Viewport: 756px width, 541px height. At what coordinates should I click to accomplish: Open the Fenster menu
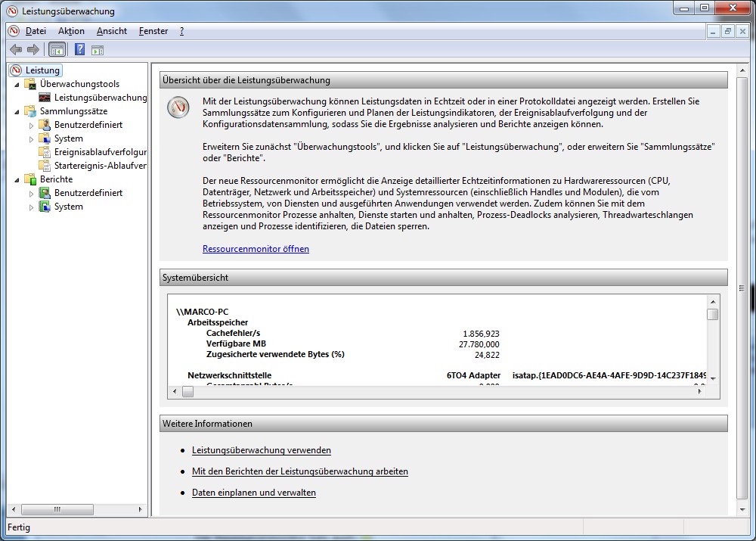[x=153, y=31]
